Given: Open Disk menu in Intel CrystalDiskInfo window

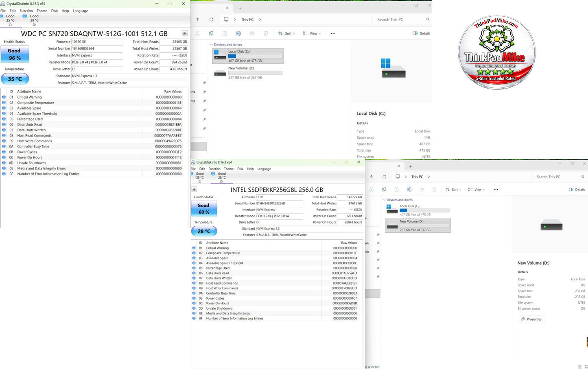Looking at the screenshot, I should click(240, 169).
